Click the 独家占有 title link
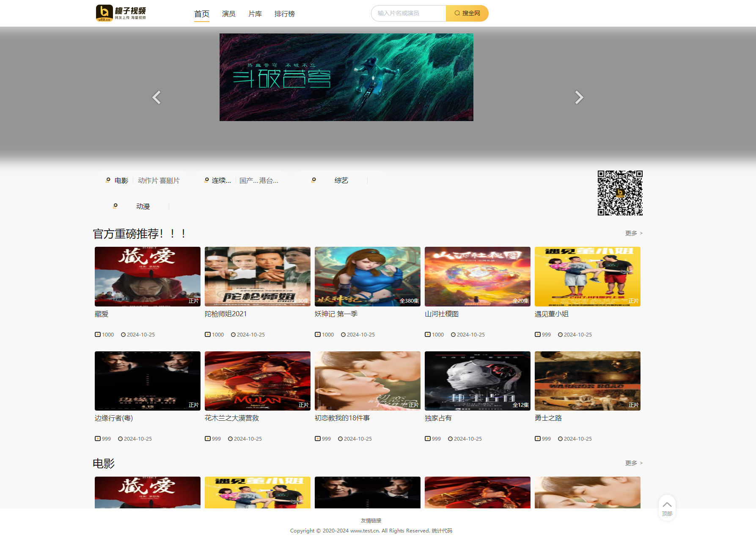756x538 pixels. (438, 418)
